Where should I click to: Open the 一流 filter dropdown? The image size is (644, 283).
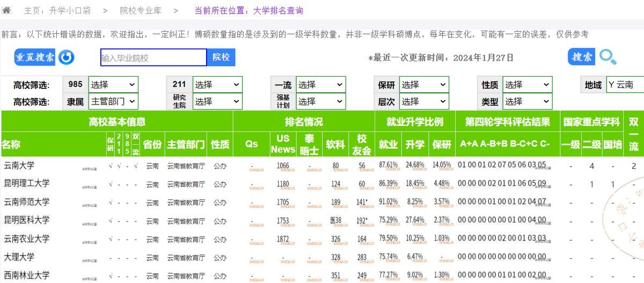click(x=320, y=85)
